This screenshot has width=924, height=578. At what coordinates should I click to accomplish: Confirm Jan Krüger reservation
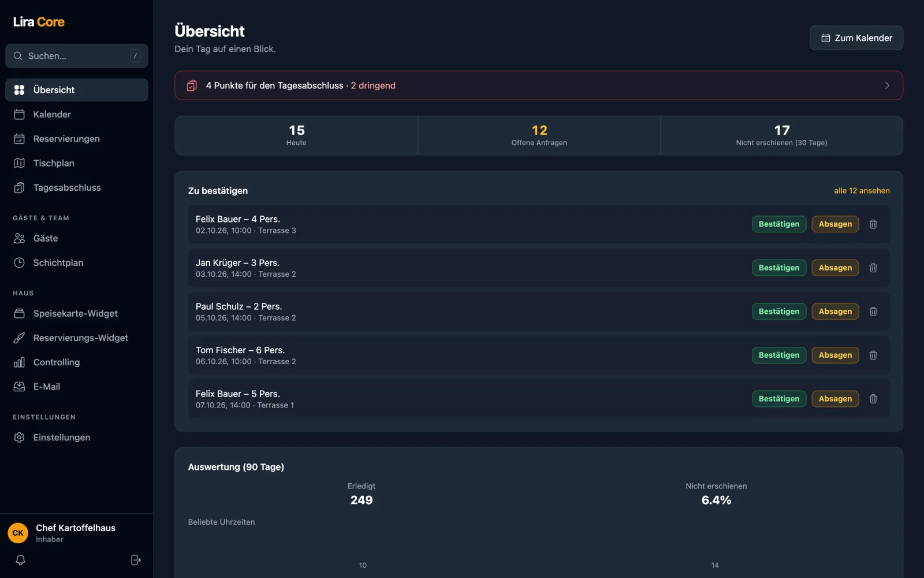click(779, 268)
